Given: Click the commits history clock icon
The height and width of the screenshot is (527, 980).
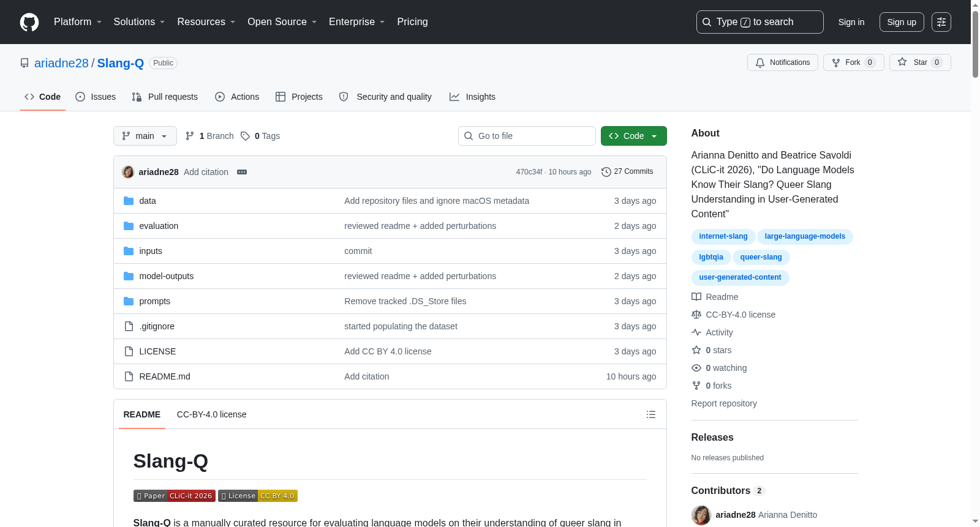Looking at the screenshot, I should click(606, 172).
